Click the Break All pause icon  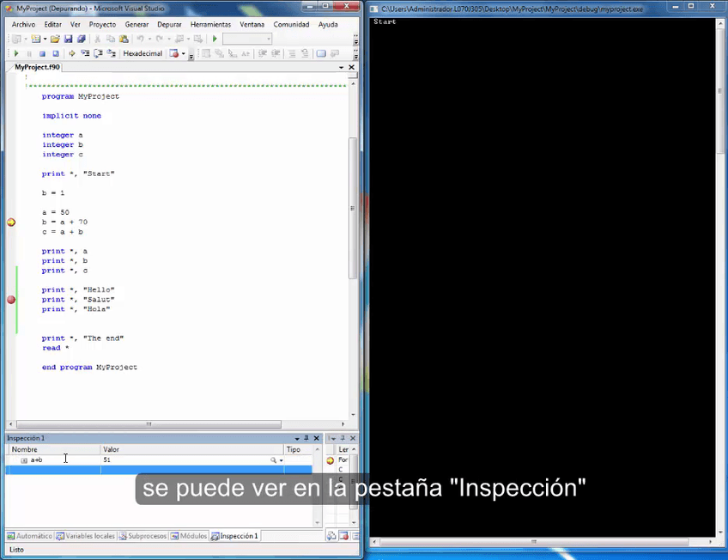[29, 54]
